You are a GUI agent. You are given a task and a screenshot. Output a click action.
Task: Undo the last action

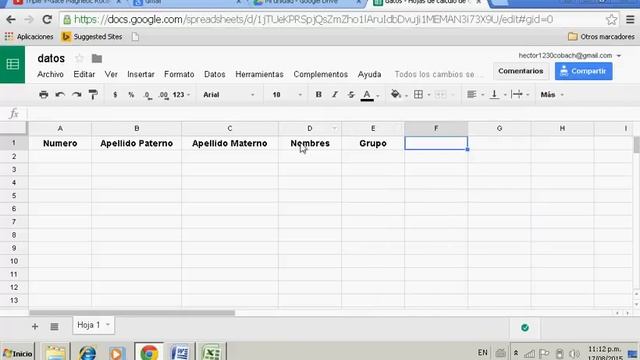pos(60,95)
